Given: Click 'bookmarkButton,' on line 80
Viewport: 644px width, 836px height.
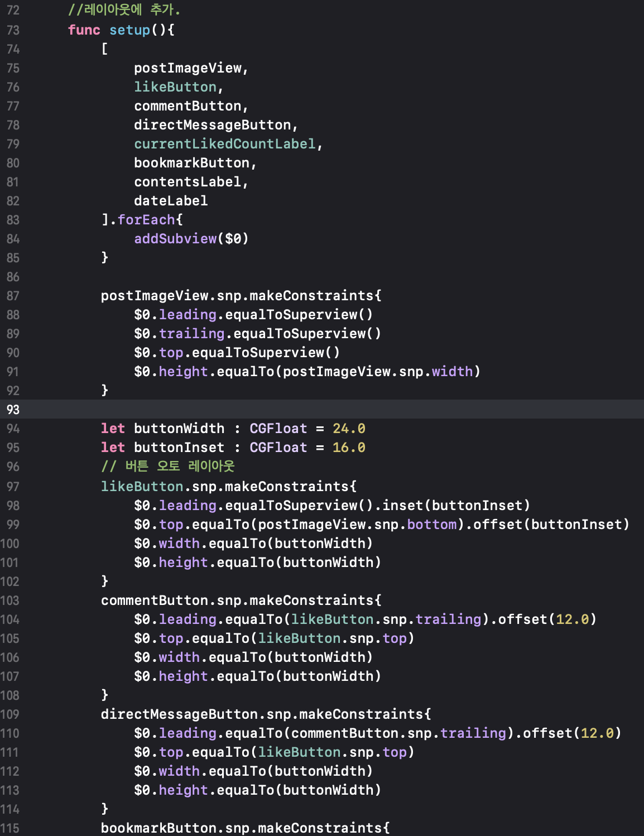Looking at the screenshot, I should click(x=195, y=163).
